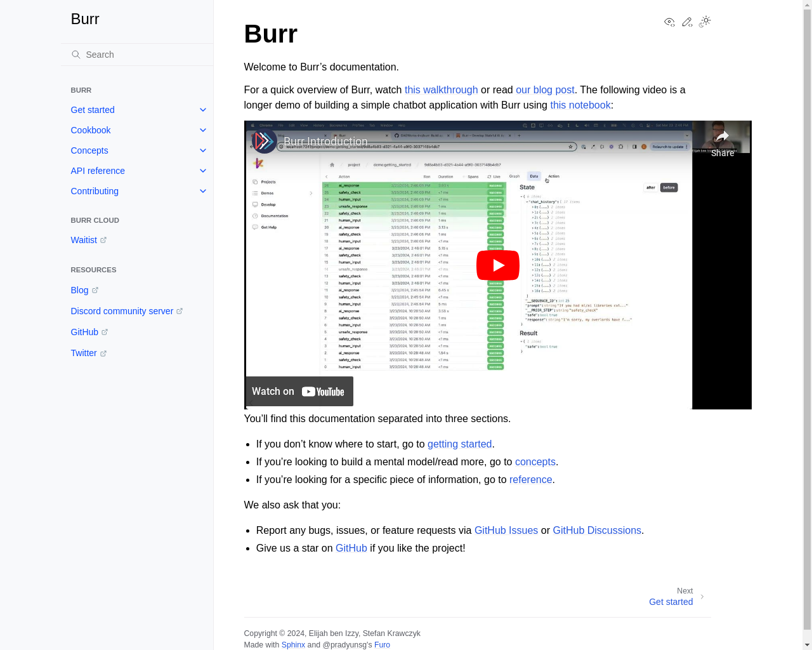Follow the 'our blog post' link
Image resolution: width=812 pixels, height=650 pixels.
coord(545,90)
